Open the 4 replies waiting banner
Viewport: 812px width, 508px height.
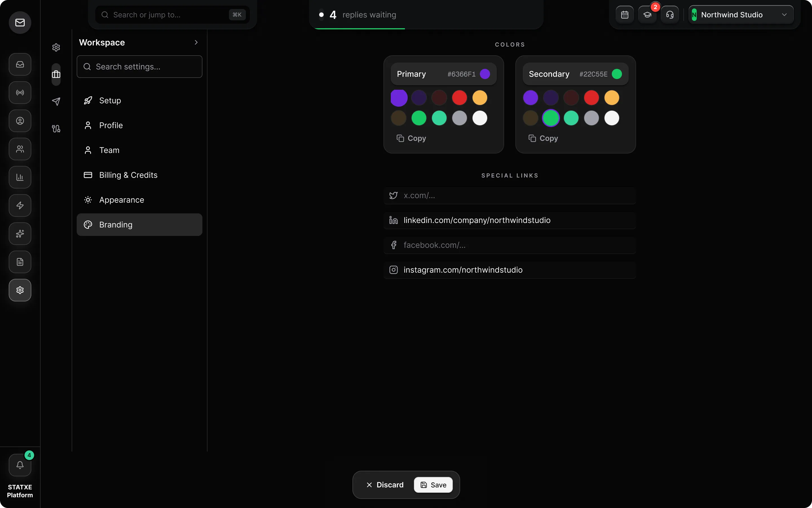coord(426,15)
